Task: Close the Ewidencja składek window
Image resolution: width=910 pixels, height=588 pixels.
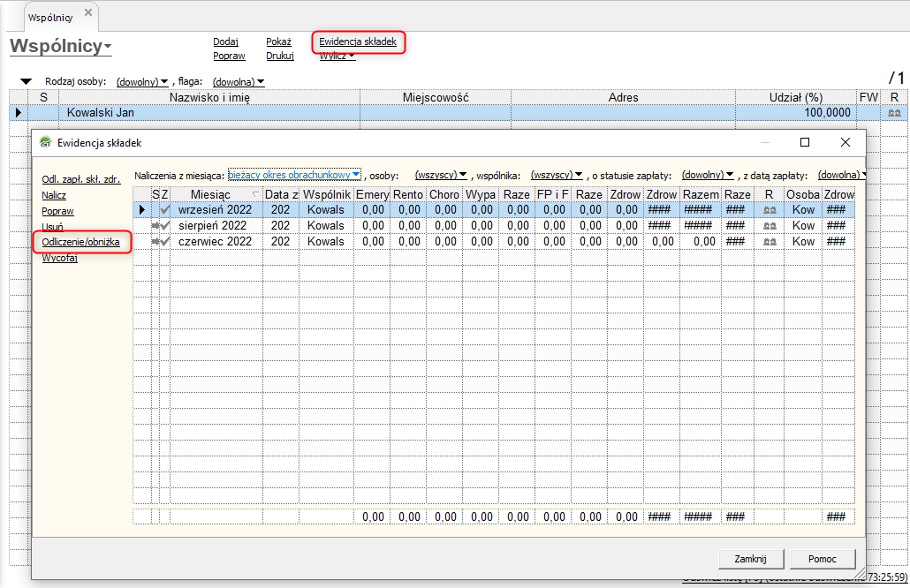Action: 845,142
